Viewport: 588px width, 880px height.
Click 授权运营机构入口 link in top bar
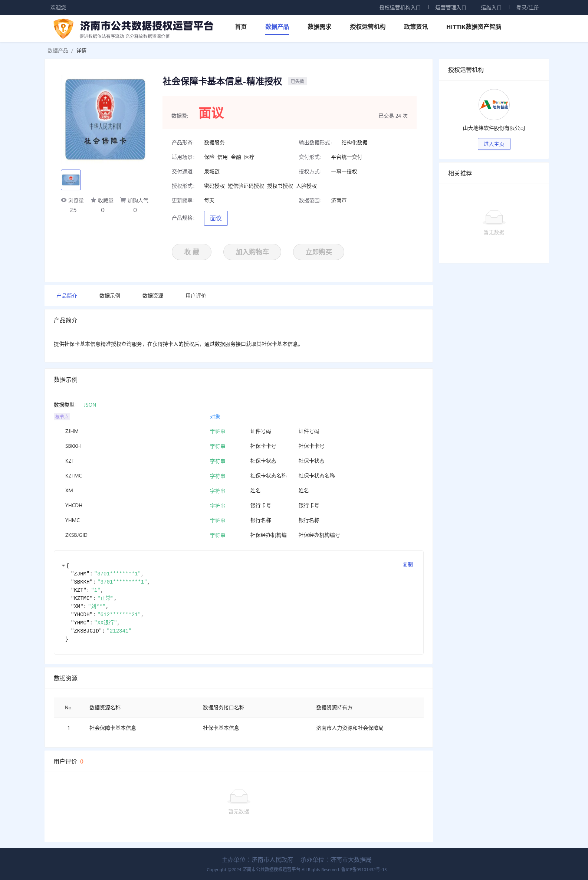coord(400,7)
